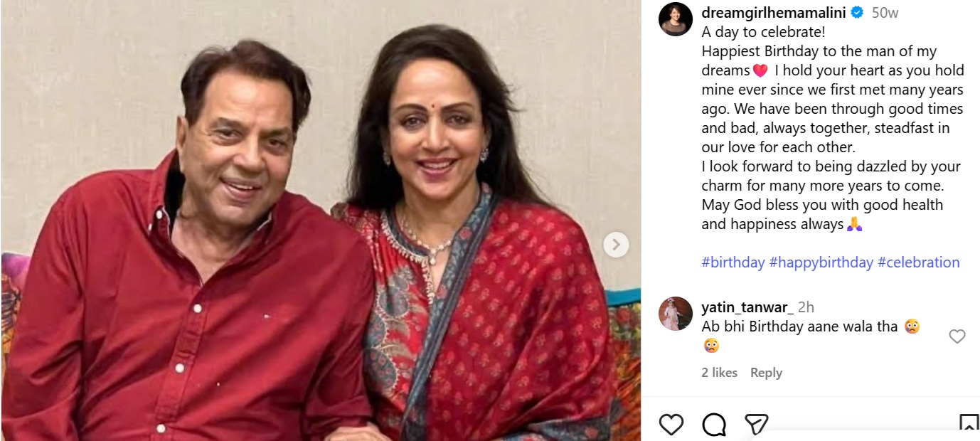Save the post with the bookmark icon

point(969,425)
